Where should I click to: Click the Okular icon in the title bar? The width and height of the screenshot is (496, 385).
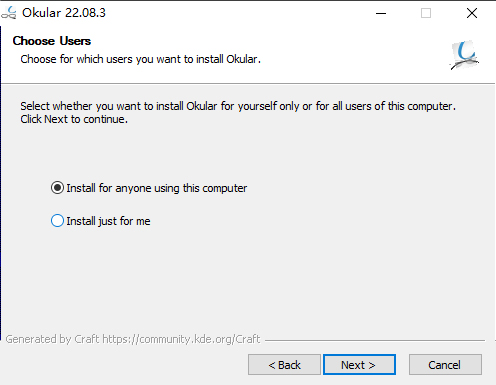tap(9, 13)
